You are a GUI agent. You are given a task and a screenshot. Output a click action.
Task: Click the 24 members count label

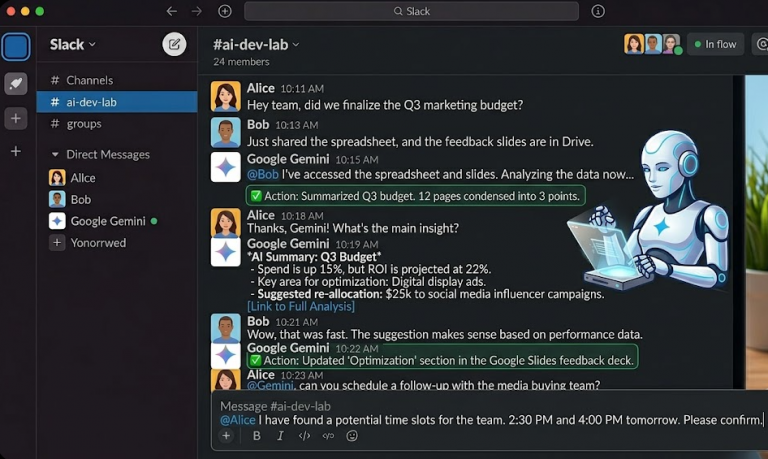click(240, 62)
